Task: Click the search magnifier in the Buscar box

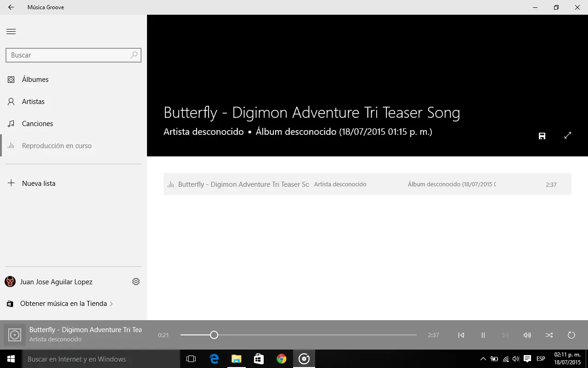Action: (133, 55)
